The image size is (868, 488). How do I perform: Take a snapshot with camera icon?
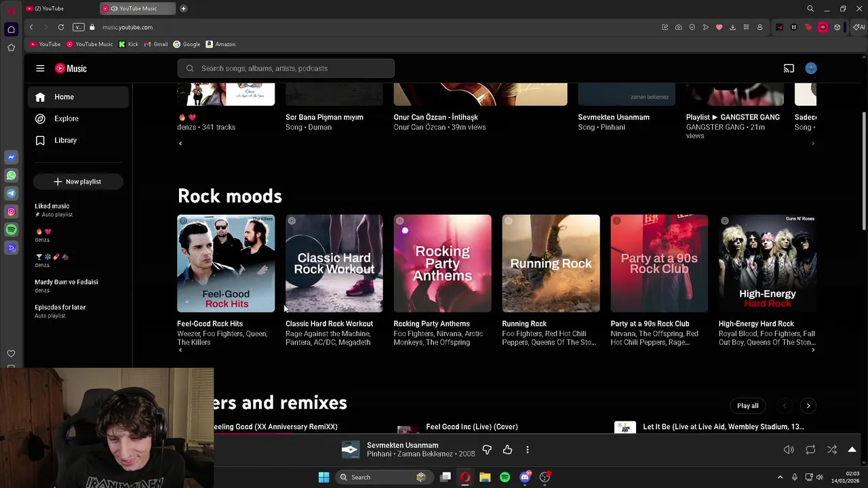[x=678, y=27]
